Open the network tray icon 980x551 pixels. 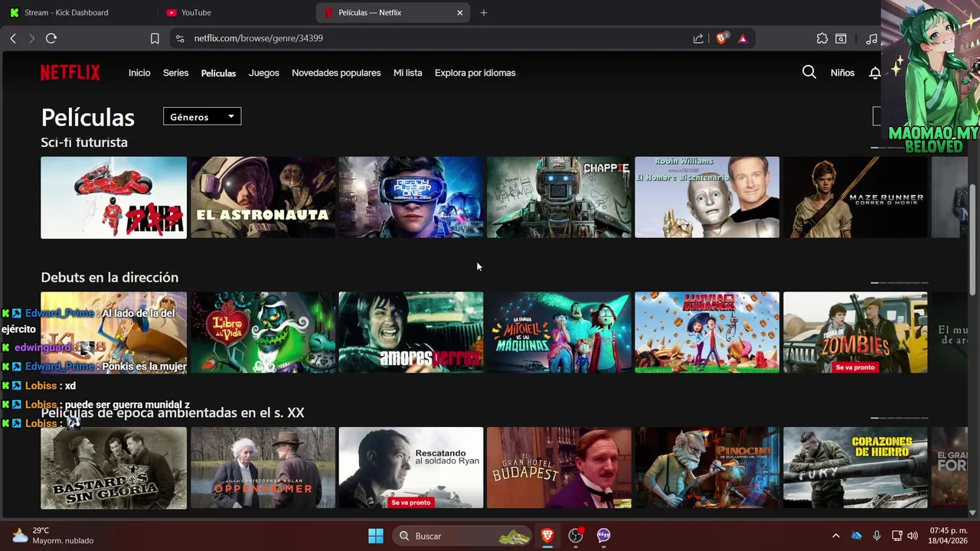pyautogui.click(x=895, y=536)
